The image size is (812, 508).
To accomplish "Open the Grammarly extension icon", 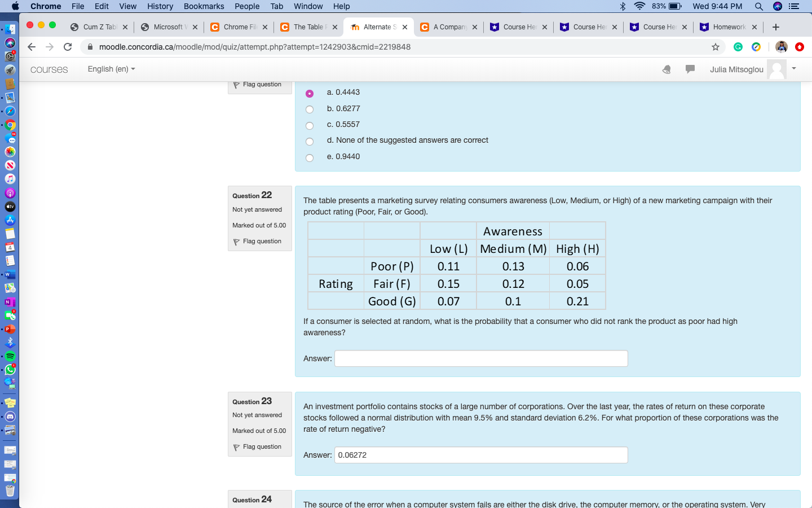I will point(738,47).
